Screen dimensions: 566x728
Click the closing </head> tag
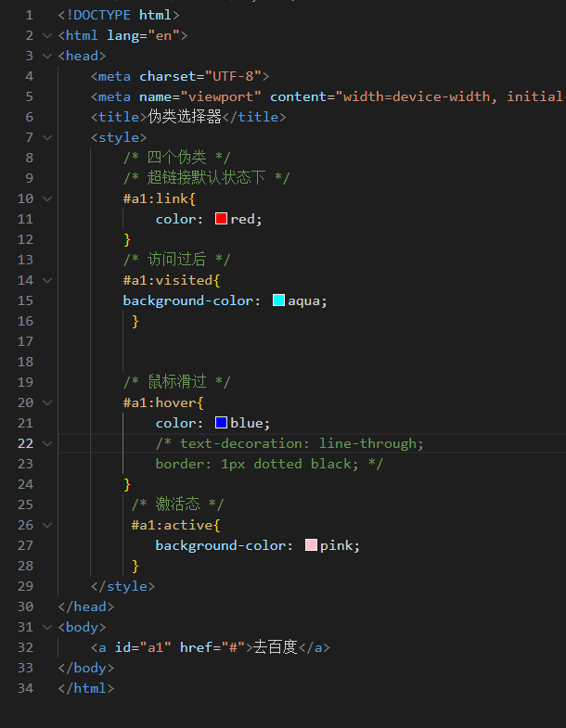point(86,607)
